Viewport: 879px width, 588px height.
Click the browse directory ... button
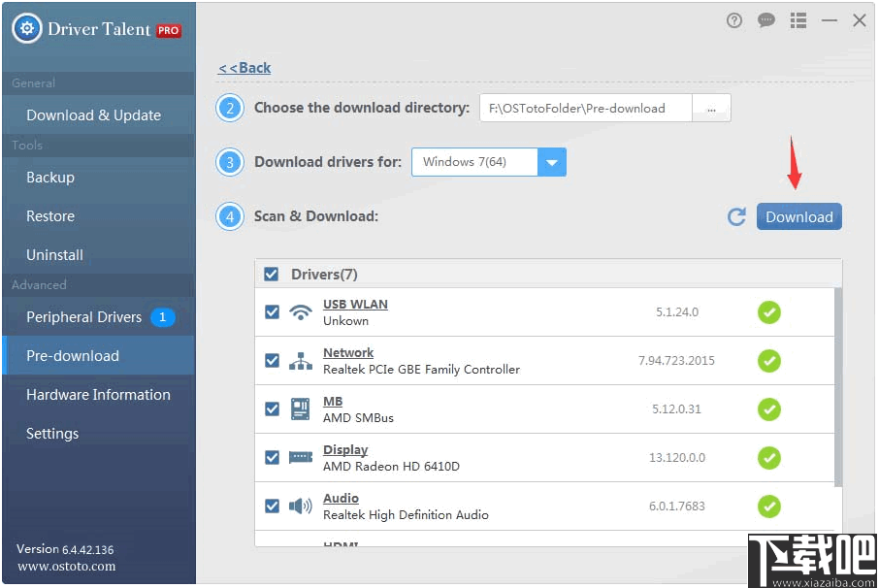click(711, 108)
